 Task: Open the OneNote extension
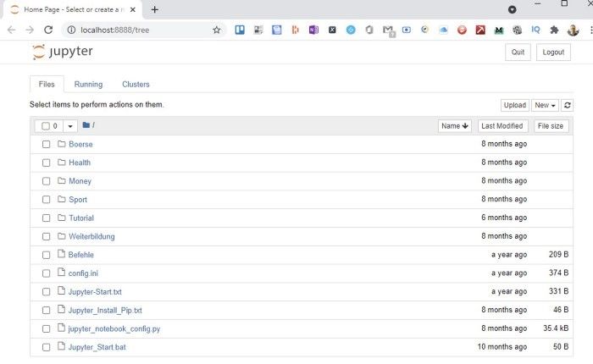tap(313, 30)
